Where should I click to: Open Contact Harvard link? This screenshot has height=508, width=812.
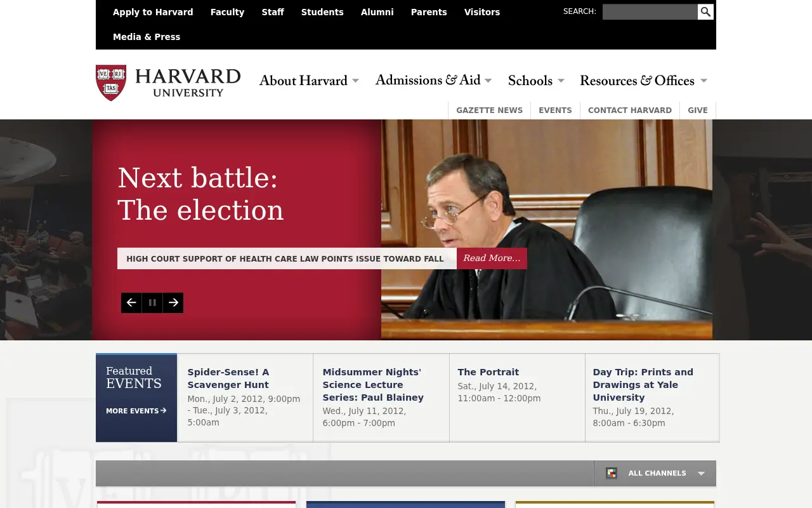[630, 110]
